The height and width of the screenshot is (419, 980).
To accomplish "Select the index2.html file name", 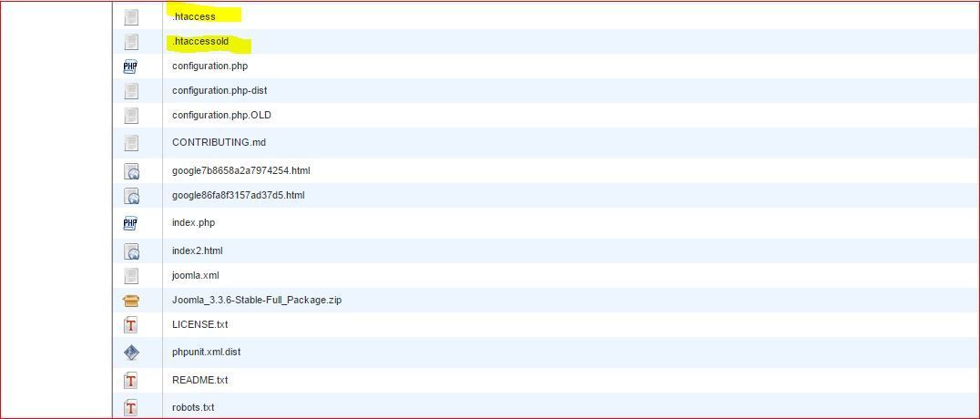I will 198,250.
